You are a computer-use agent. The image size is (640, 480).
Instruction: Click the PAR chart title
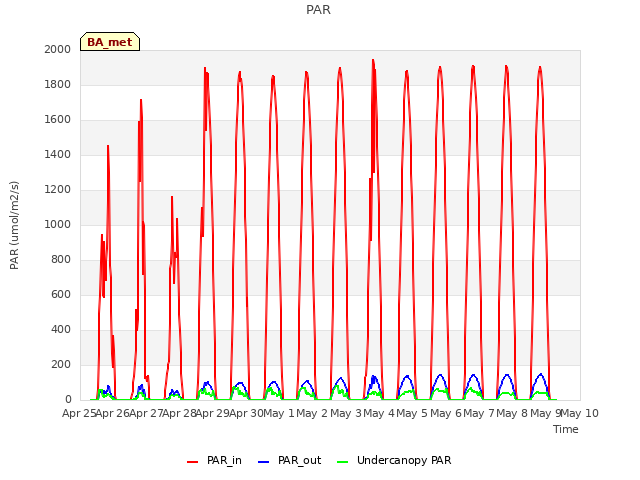(x=318, y=10)
